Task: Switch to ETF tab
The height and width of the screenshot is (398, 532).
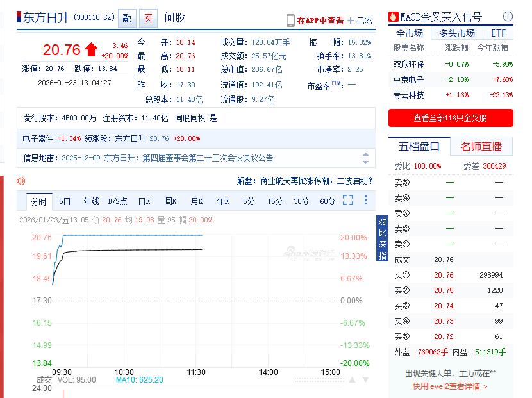Action: point(499,33)
